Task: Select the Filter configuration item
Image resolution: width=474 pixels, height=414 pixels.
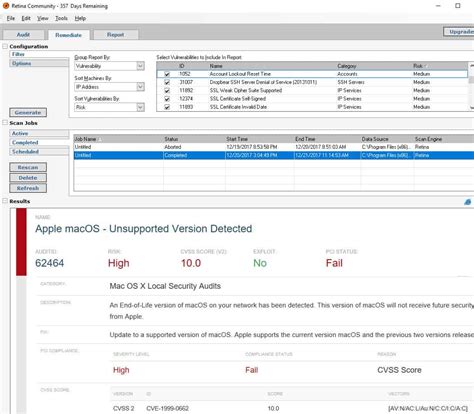Action: click(39, 54)
